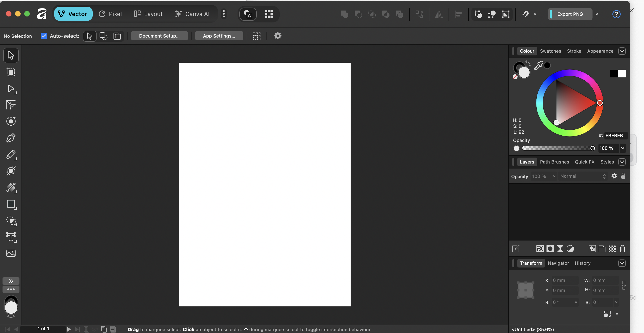Select the Pen tool in the left toolbar
This screenshot has width=644, height=333.
tap(11, 138)
